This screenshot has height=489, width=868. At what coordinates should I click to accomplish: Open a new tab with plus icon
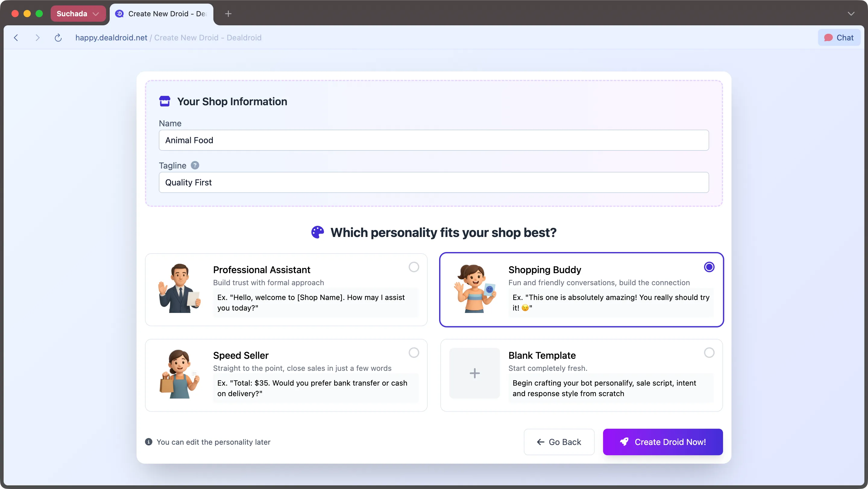click(228, 14)
